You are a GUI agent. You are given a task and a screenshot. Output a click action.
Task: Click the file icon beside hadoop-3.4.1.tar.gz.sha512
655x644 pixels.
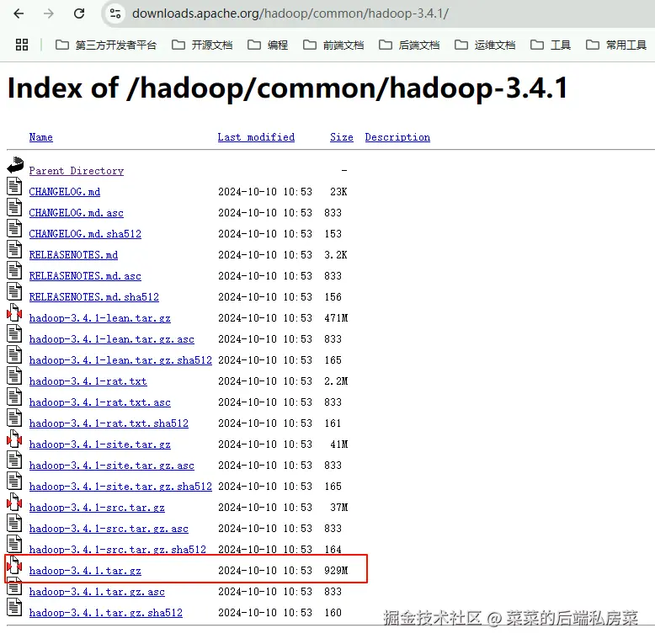pos(14,607)
